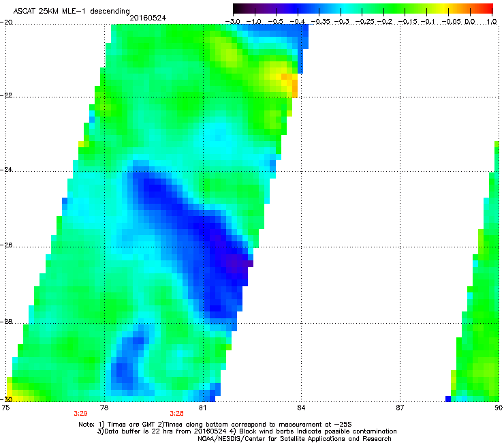504x443 pixels.
Task: Click the '-0.5' color scale label
Action: [x=276, y=22]
